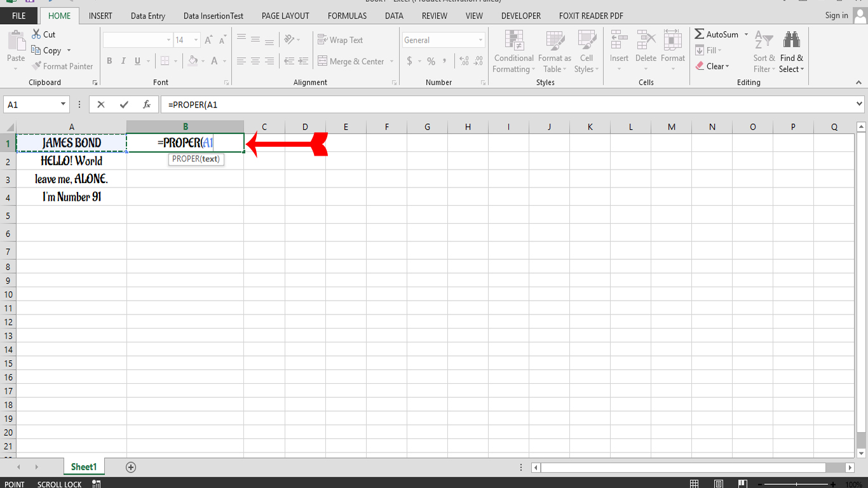Click the Cut scissors icon
The height and width of the screenshot is (488, 868).
pyautogui.click(x=36, y=34)
